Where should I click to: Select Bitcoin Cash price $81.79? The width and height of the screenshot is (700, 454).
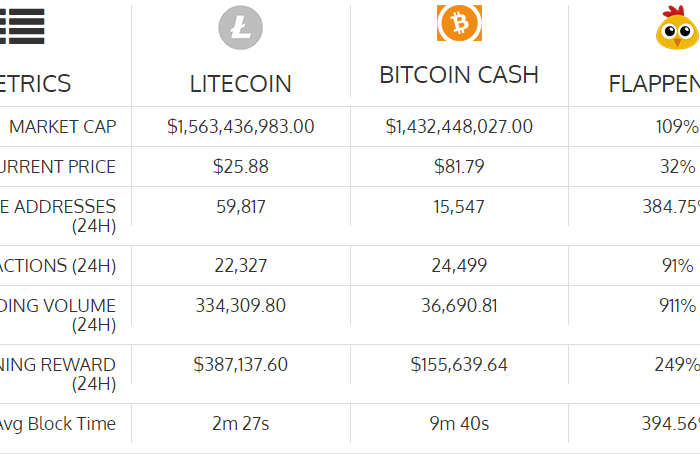459,167
